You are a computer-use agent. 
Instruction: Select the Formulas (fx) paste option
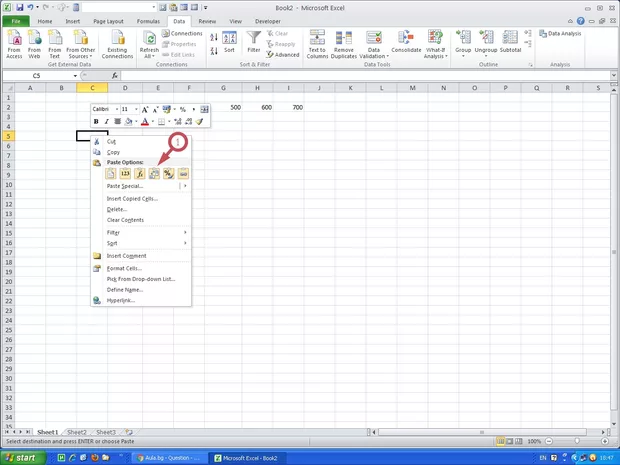click(x=140, y=174)
